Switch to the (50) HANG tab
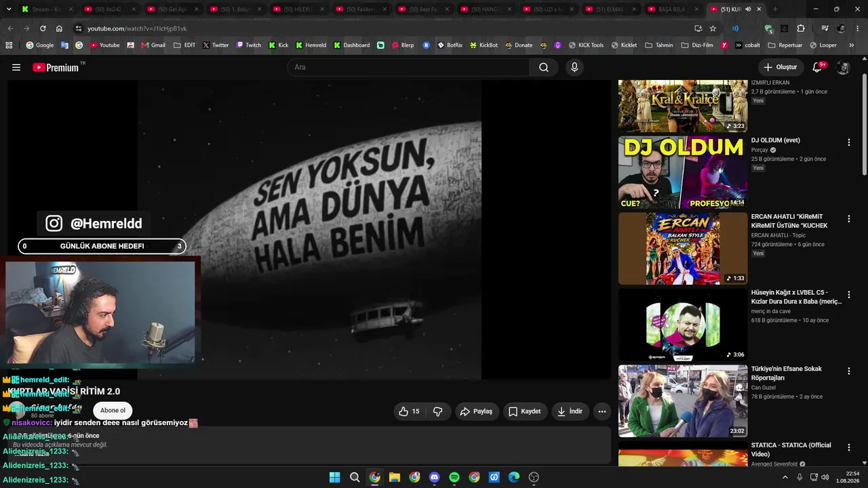This screenshot has width=868, height=488. 486,9
